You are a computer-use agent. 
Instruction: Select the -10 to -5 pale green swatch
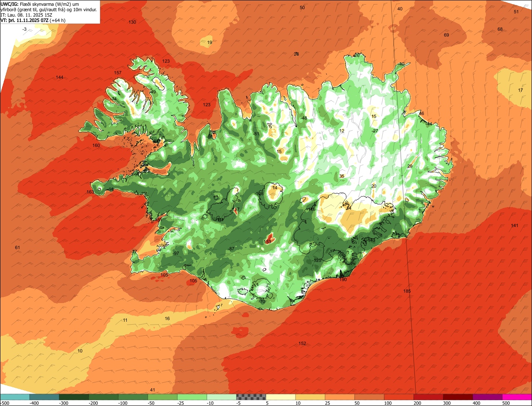point(222,397)
